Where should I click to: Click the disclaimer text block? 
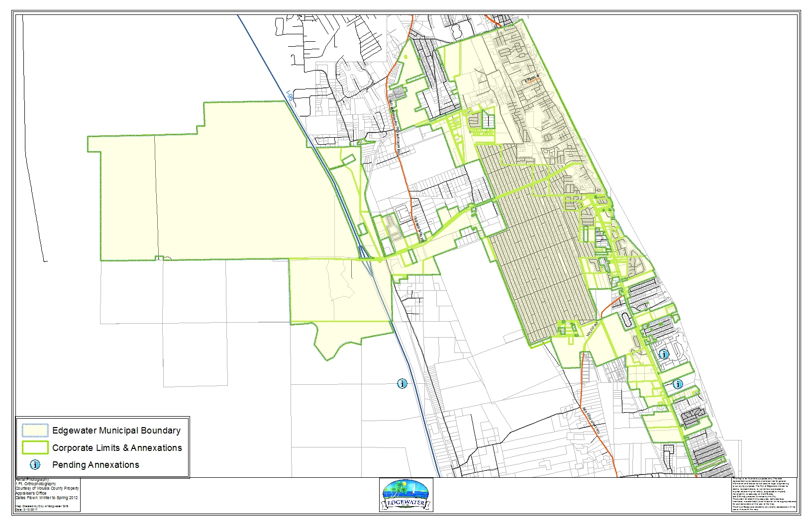point(764,495)
